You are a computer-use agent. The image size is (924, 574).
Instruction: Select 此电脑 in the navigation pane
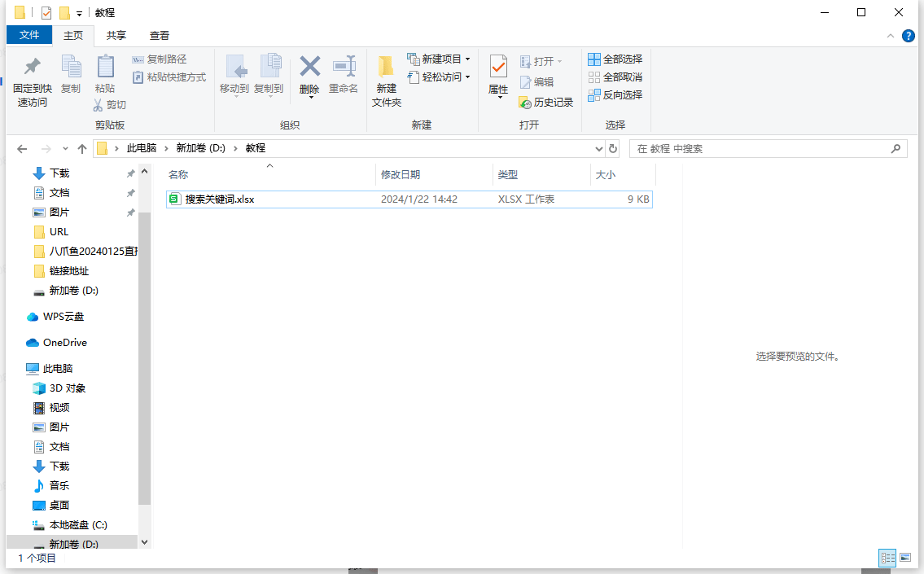tap(57, 368)
